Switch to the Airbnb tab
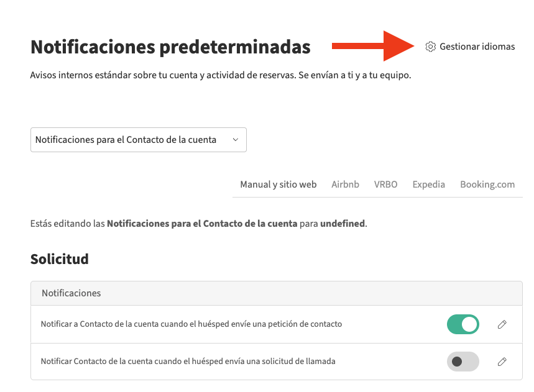 (345, 185)
